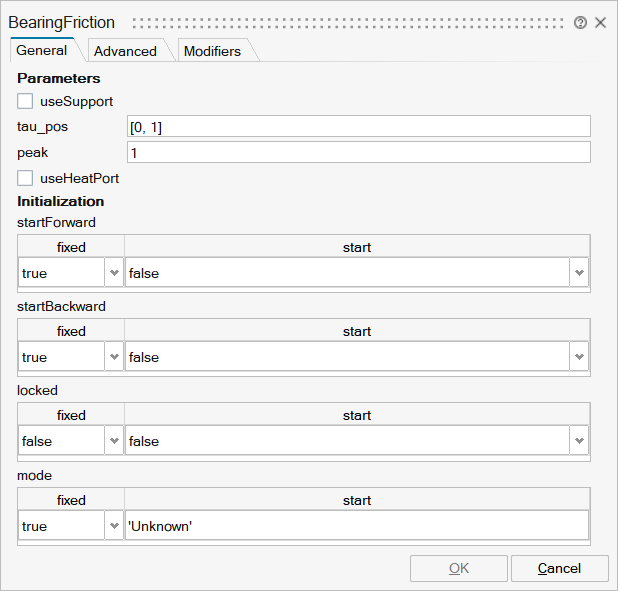Click the help question mark icon
This screenshot has width=618, height=591.
580,22
